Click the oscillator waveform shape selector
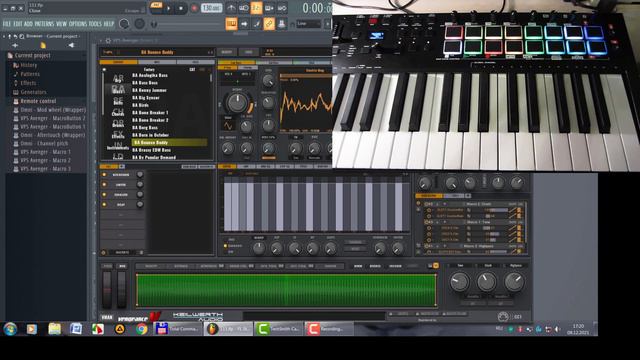640x360 pixels. pos(228,126)
